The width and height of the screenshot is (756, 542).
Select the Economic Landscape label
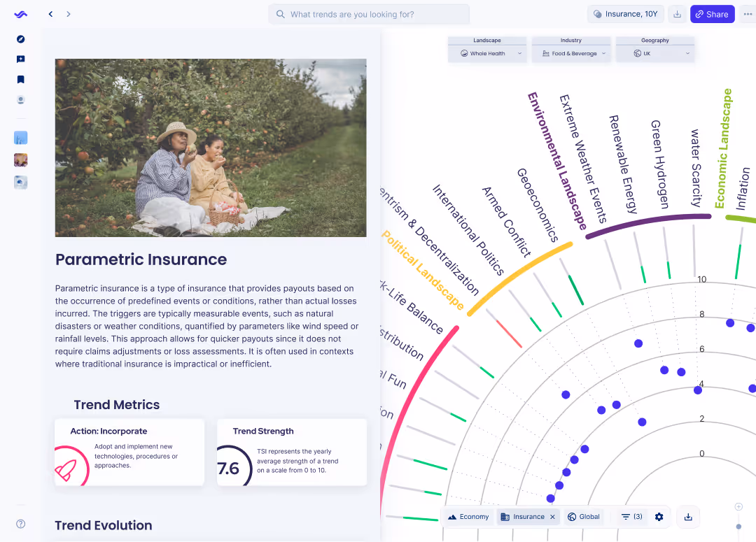pos(722,148)
